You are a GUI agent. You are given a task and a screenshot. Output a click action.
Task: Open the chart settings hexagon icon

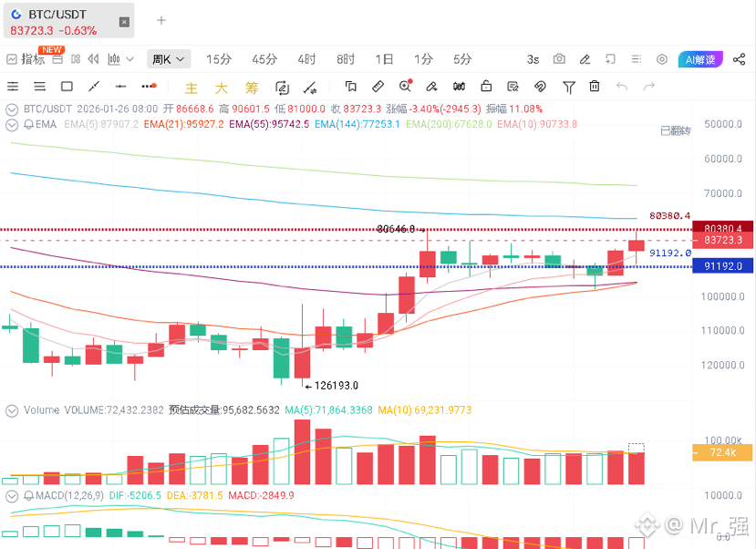point(662,59)
